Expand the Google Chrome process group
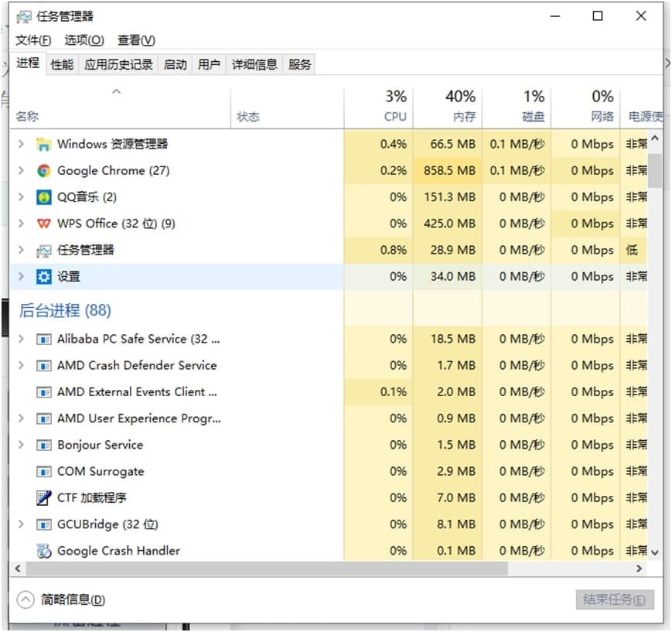The width and height of the screenshot is (672, 632). pyautogui.click(x=21, y=171)
